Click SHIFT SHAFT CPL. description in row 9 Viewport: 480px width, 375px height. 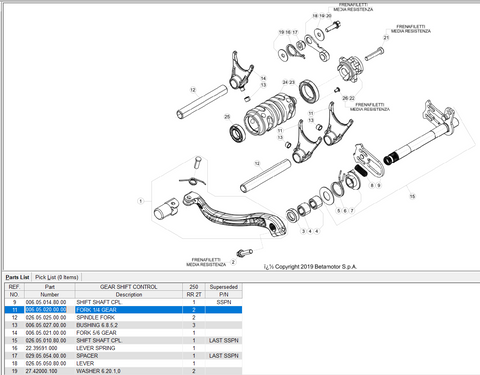pos(99,302)
